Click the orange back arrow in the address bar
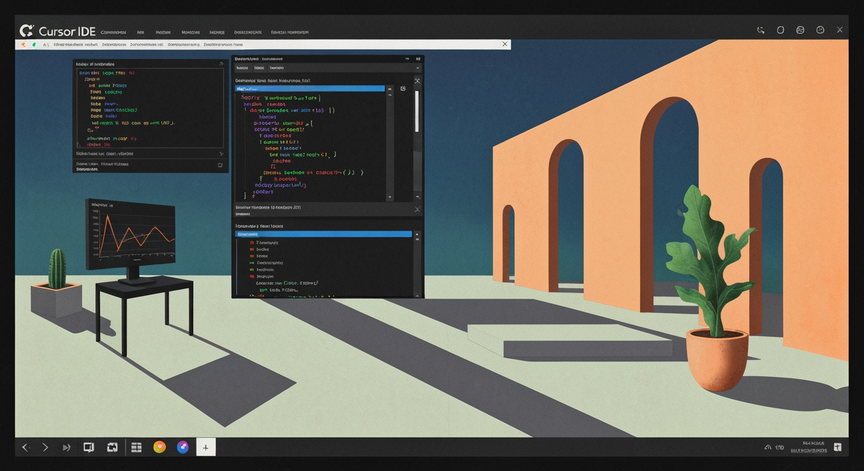The width and height of the screenshot is (864, 471). coord(23,44)
